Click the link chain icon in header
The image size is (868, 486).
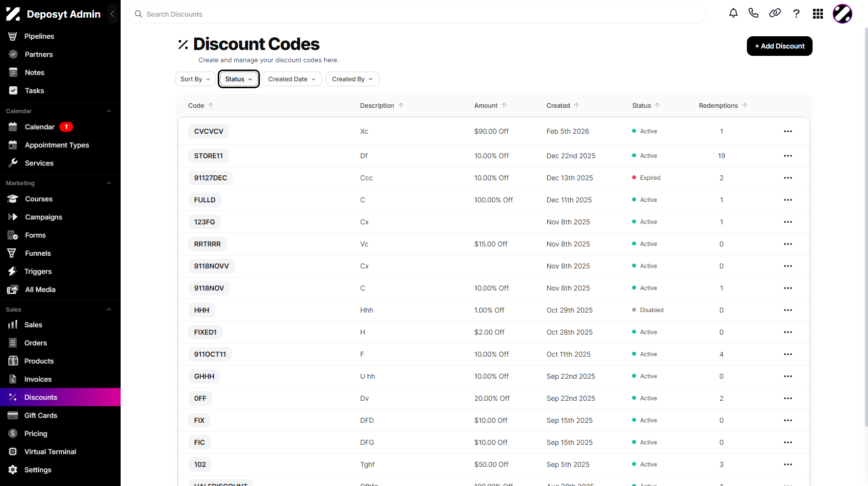775,14
